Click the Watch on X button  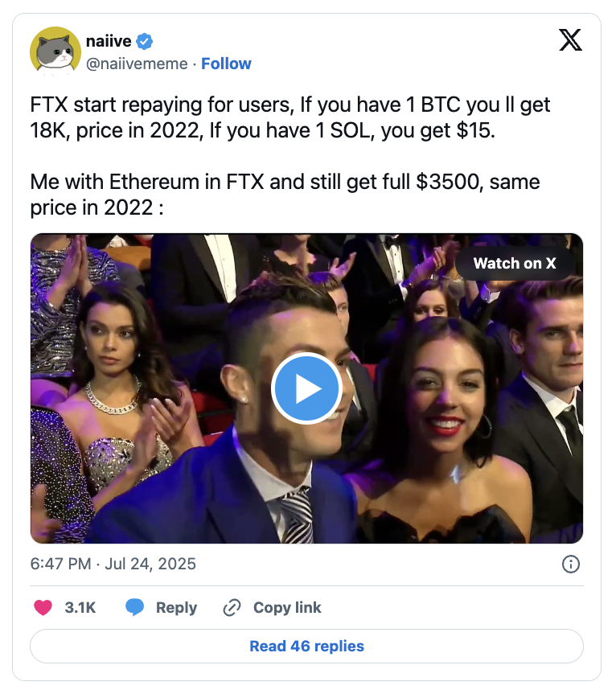point(515,263)
